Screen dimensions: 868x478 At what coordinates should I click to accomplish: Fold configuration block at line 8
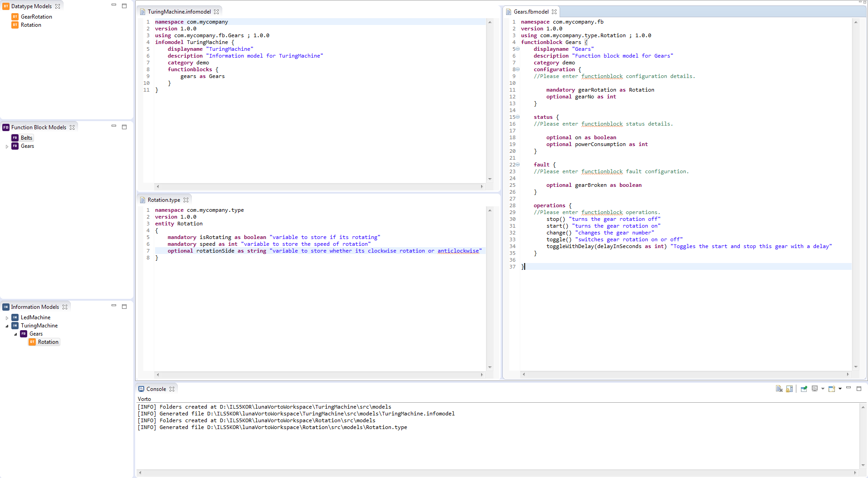[517, 69]
